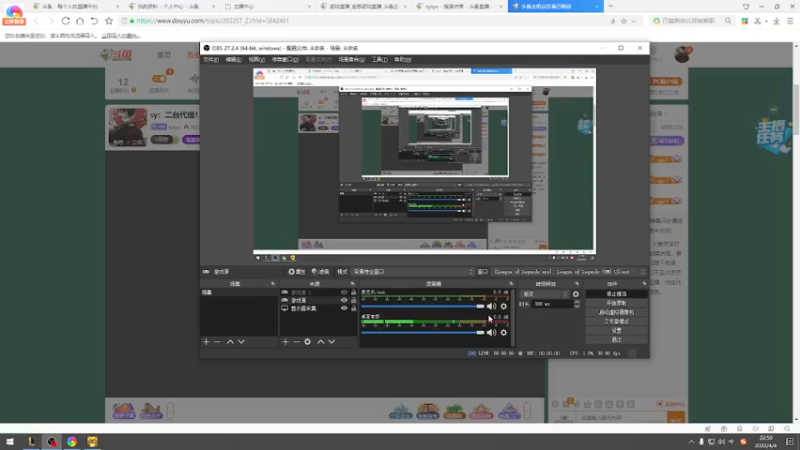This screenshot has height=450, width=800.
Task: Bookmark the page with the star icon
Action: pos(109,21)
